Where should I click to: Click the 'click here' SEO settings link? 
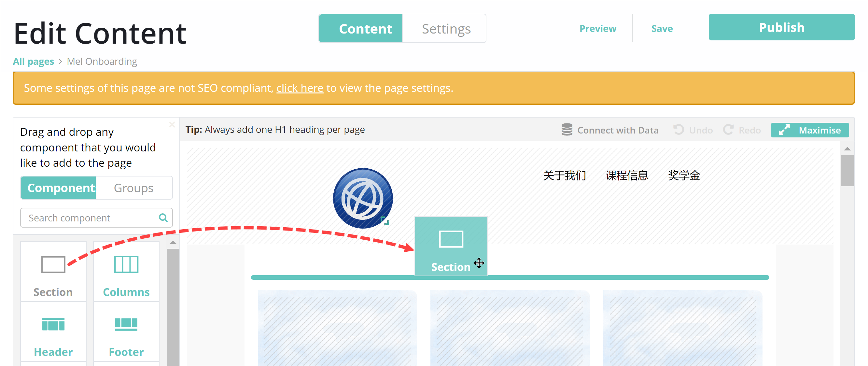pos(300,88)
